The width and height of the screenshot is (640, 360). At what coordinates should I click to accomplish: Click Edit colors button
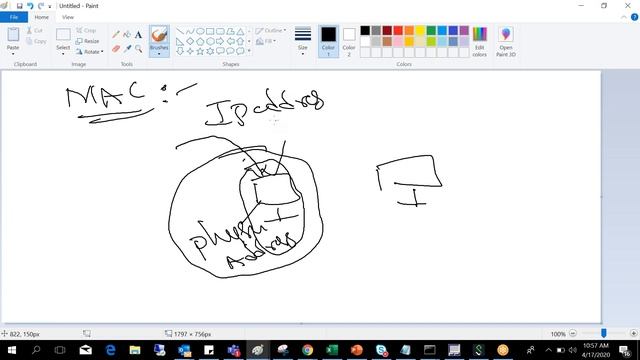click(x=480, y=41)
